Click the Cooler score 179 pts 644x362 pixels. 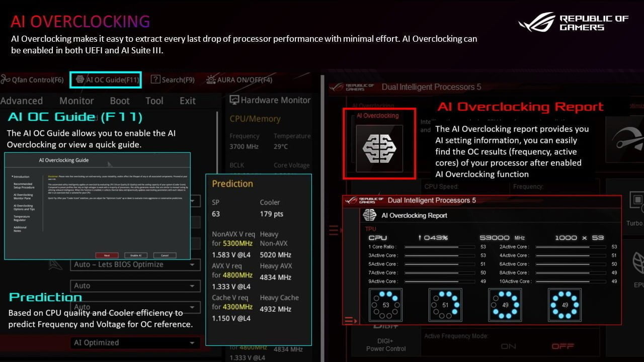click(x=272, y=214)
